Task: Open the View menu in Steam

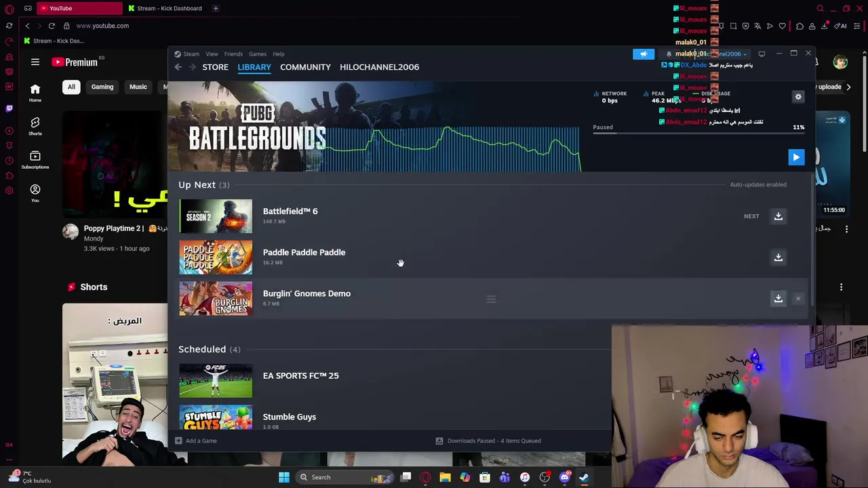Action: pos(212,54)
